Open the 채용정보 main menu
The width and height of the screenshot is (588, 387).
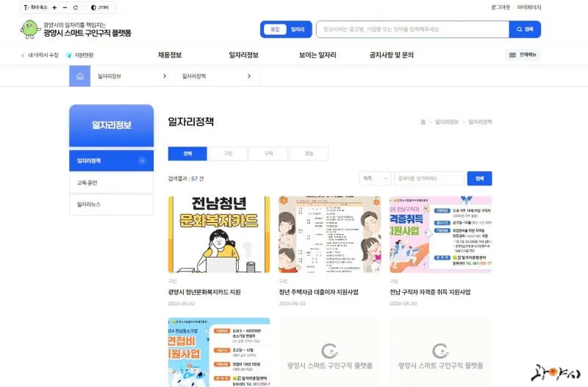coord(170,55)
